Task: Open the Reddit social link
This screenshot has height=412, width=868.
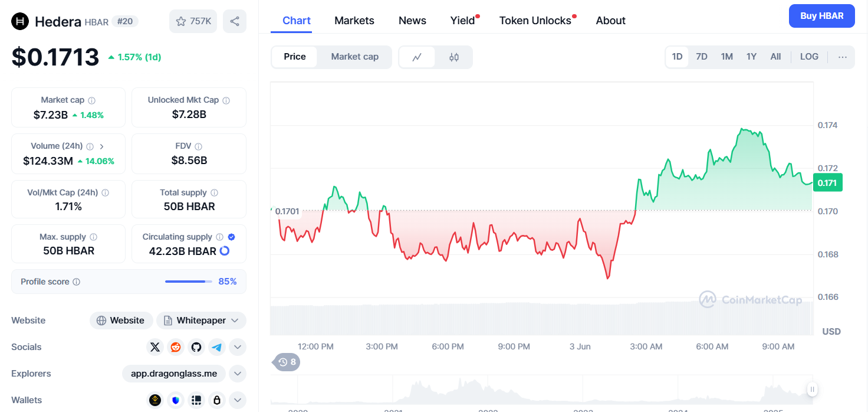Action: (176, 347)
